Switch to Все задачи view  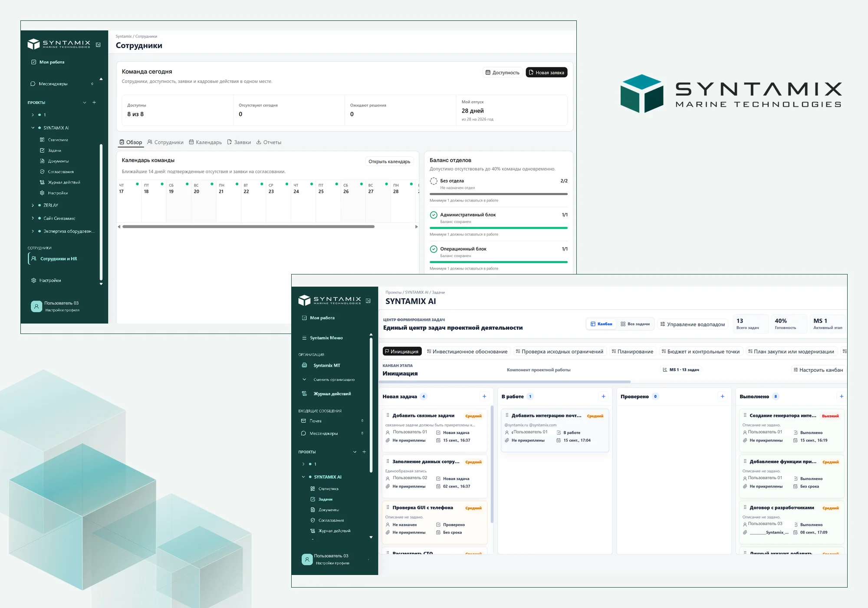coord(635,324)
